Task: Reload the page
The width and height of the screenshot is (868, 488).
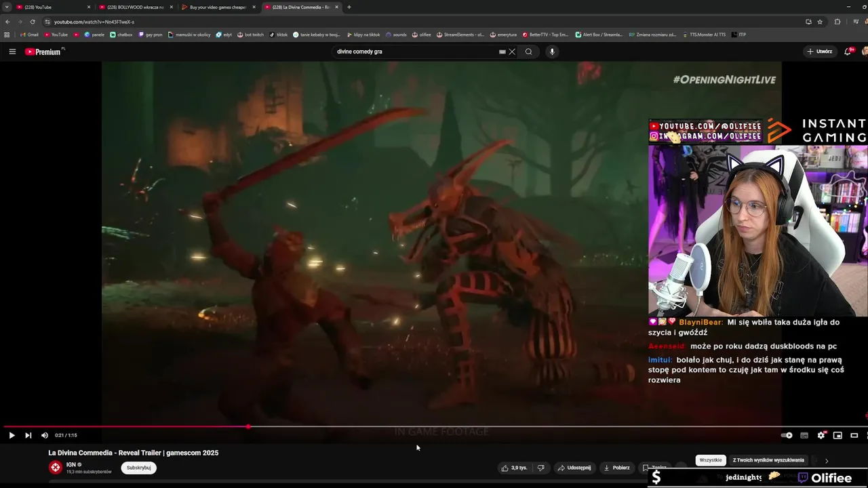Action: pos(33,22)
